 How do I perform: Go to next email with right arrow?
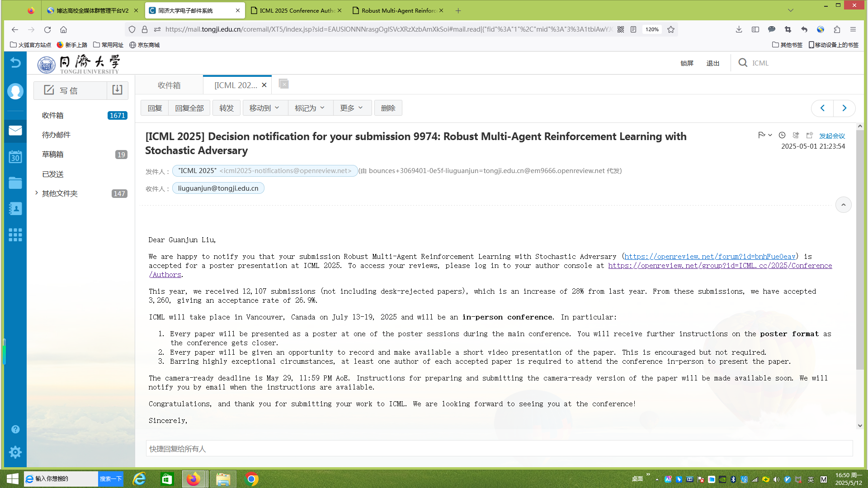tap(844, 108)
